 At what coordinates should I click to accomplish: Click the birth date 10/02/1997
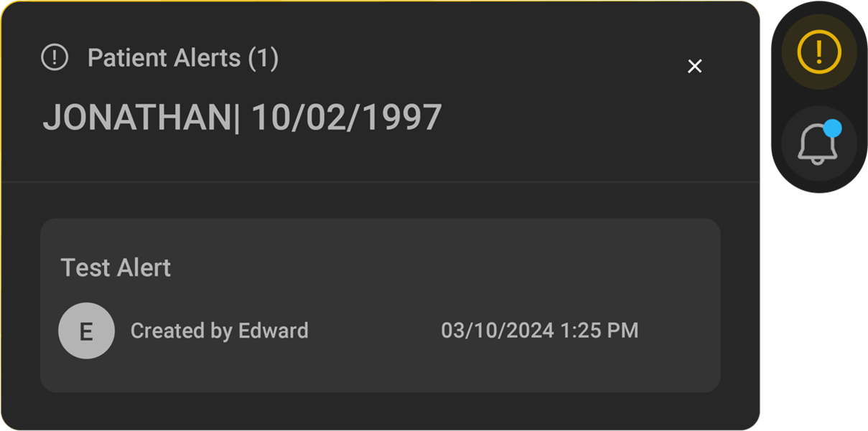click(x=346, y=118)
